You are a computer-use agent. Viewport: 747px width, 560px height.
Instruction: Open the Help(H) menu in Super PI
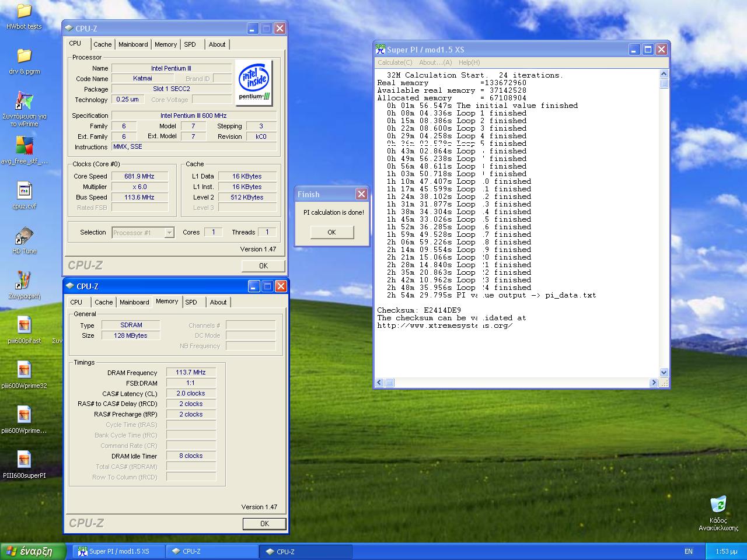(469, 62)
